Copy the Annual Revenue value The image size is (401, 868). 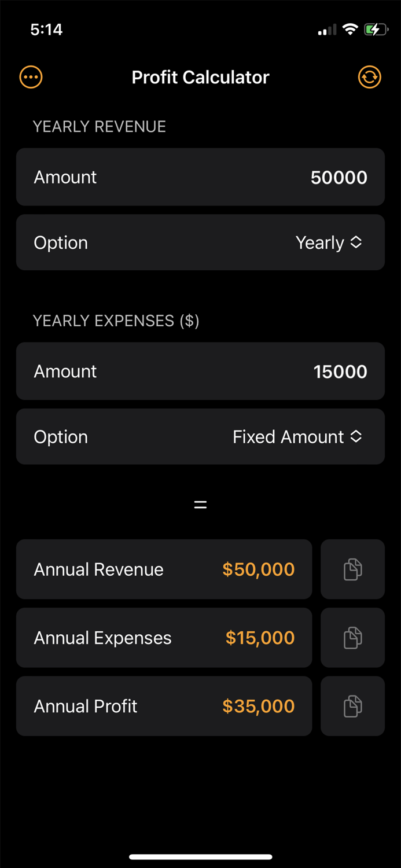tap(352, 569)
